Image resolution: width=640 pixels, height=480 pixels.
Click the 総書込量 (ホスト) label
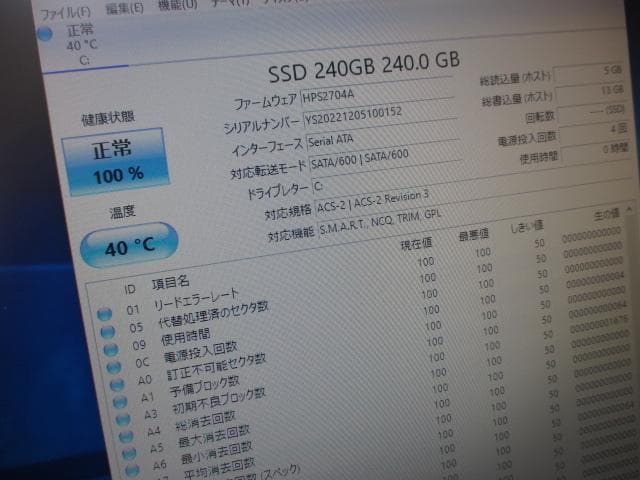tap(517, 98)
